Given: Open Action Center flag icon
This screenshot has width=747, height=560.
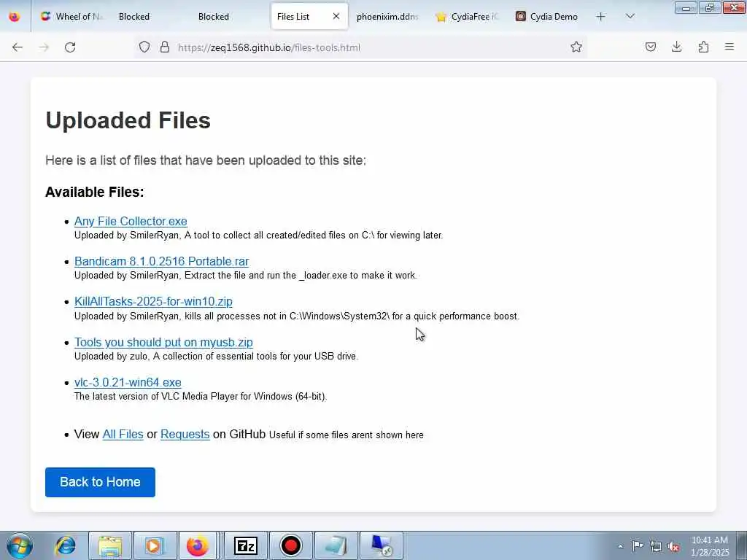Looking at the screenshot, I should pyautogui.click(x=638, y=546).
